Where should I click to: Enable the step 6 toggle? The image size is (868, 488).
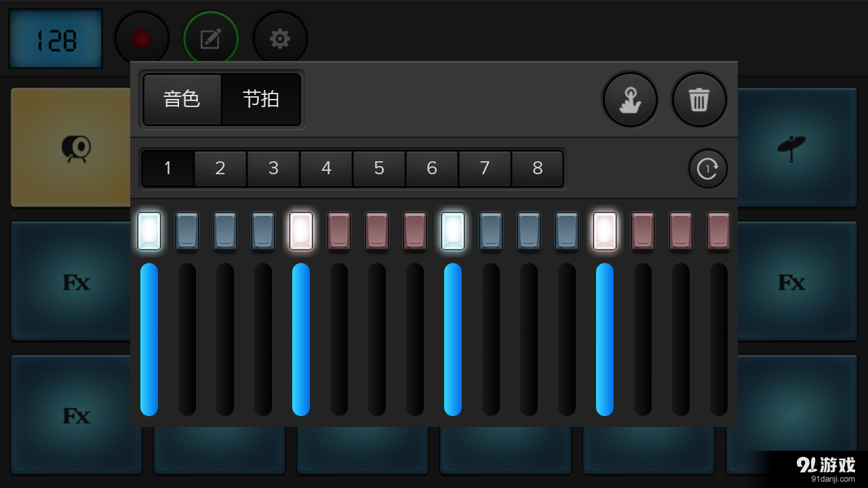point(339,231)
